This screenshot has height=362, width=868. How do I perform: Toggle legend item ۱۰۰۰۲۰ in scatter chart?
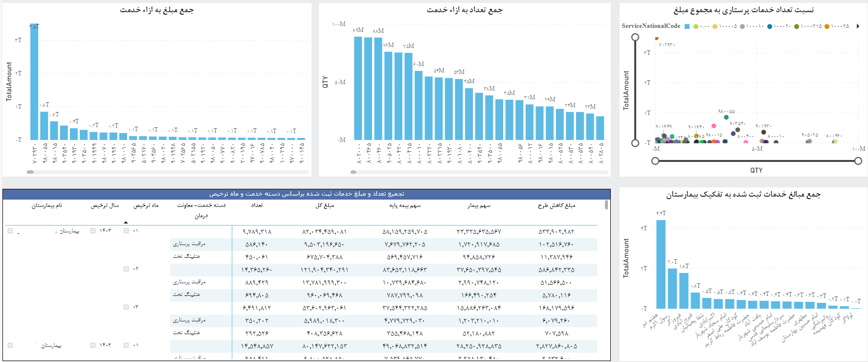click(779, 26)
